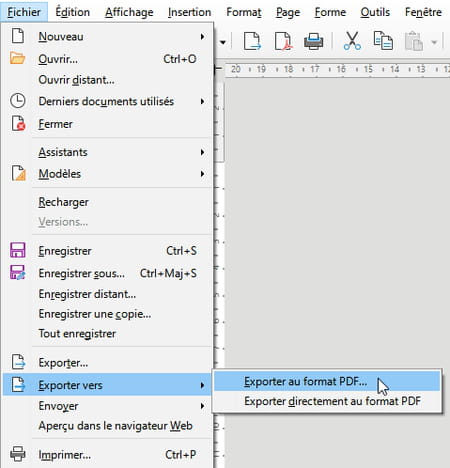The width and height of the screenshot is (450, 468).
Task: Expand the Derniers documents utilisés submenu
Action: (202, 101)
